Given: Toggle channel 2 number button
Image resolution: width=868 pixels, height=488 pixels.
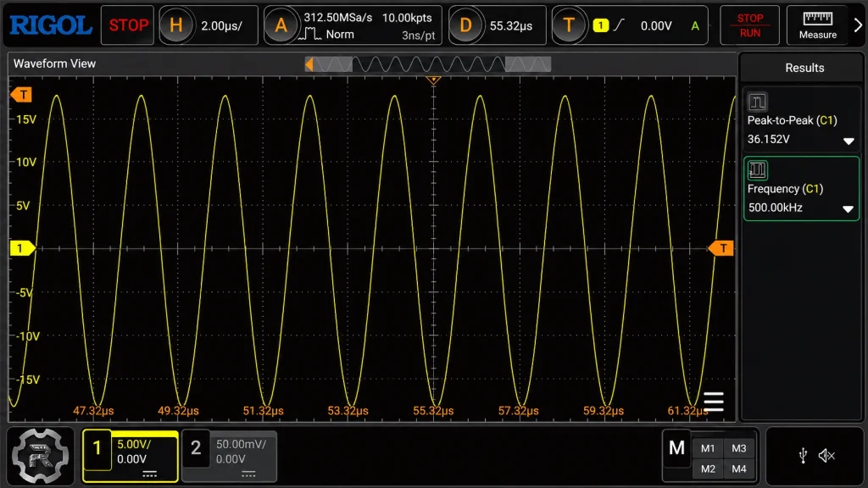Looking at the screenshot, I should (x=196, y=448).
